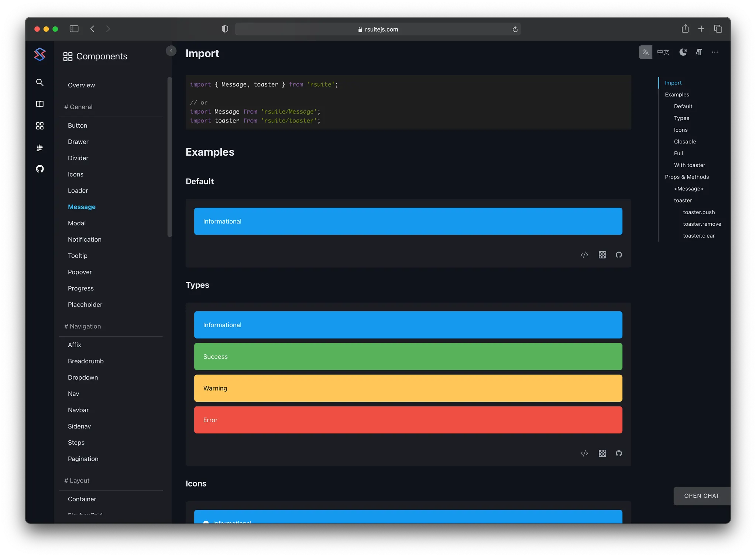Open the design resources icon in rail

[x=40, y=148]
